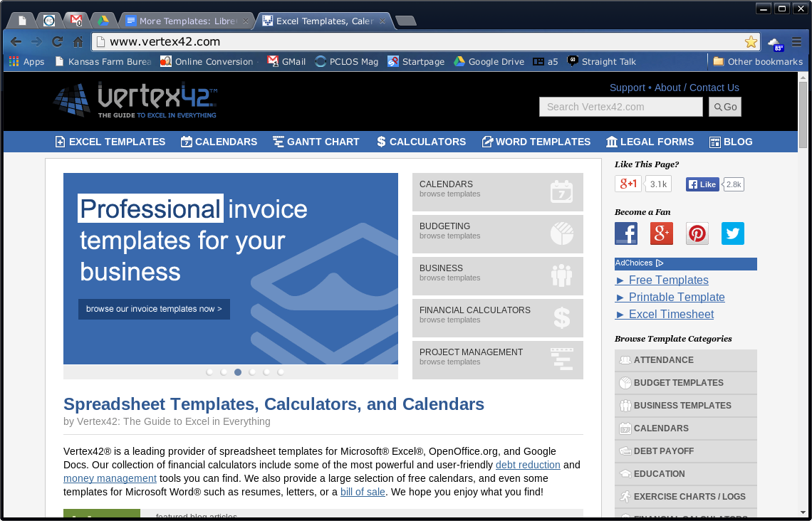Browse the Budgeting templates tile
The width and height of the screenshot is (812, 521).
pyautogui.click(x=498, y=234)
